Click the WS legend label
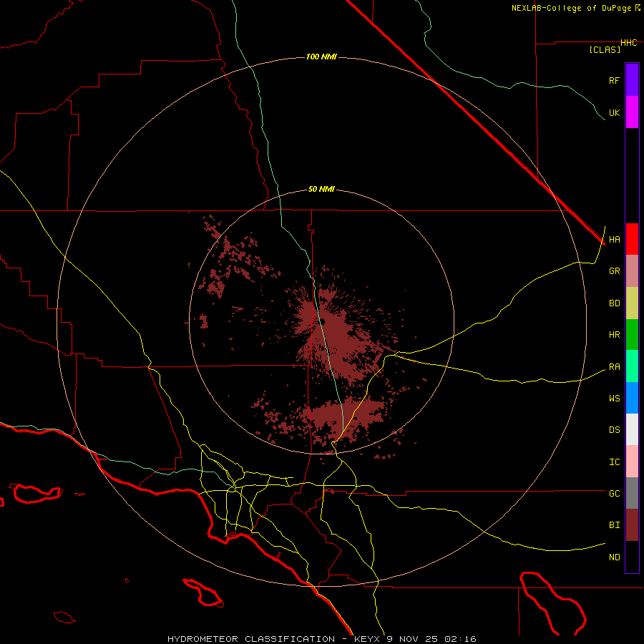Viewport: 644px width, 644px height. pos(614,399)
